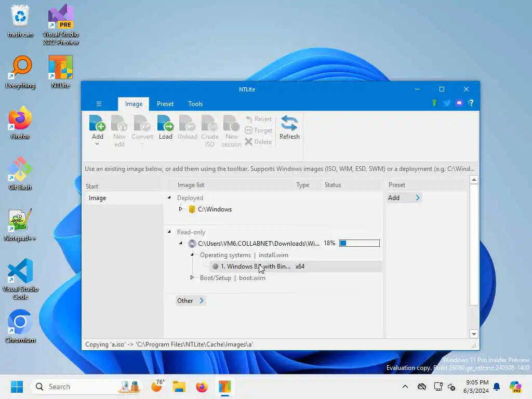The width and height of the screenshot is (532, 399).
Task: Open the Visual Studio Code desktop icon
Action: coord(20,279)
